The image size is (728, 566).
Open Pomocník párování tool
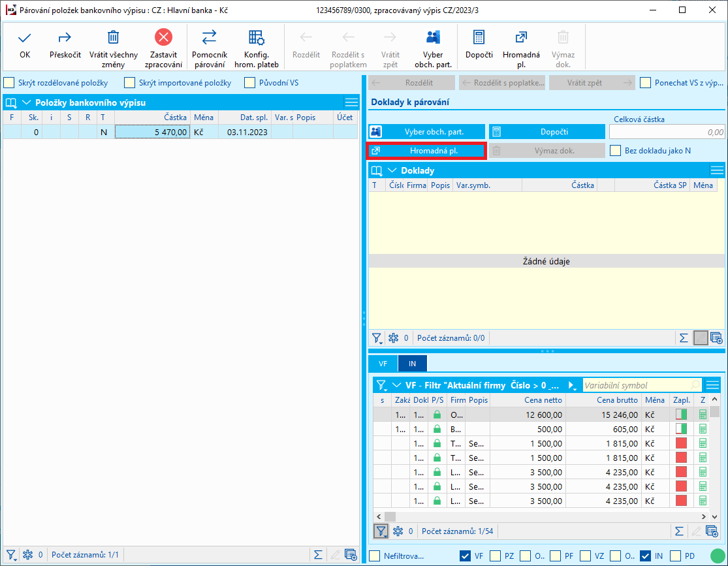tap(210, 37)
